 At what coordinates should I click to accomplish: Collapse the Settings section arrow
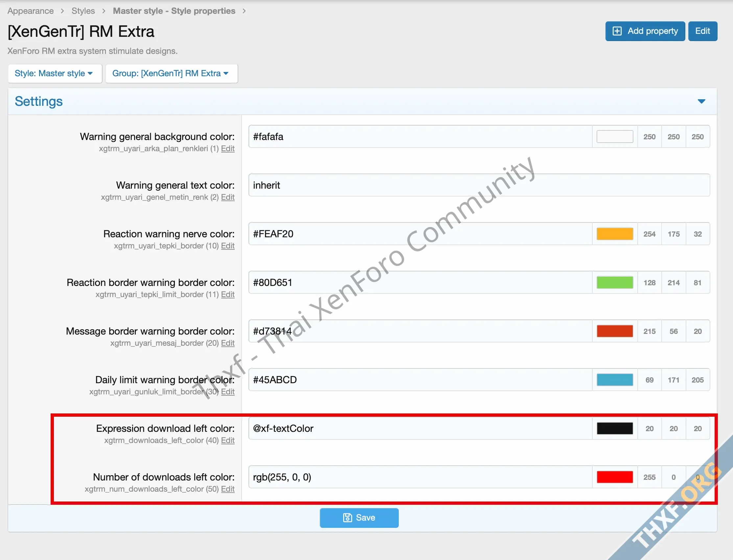(701, 101)
